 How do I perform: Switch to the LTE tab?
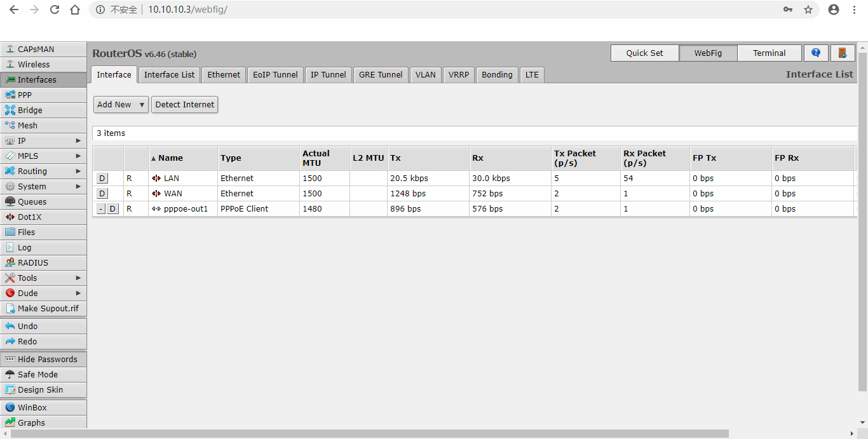click(532, 75)
